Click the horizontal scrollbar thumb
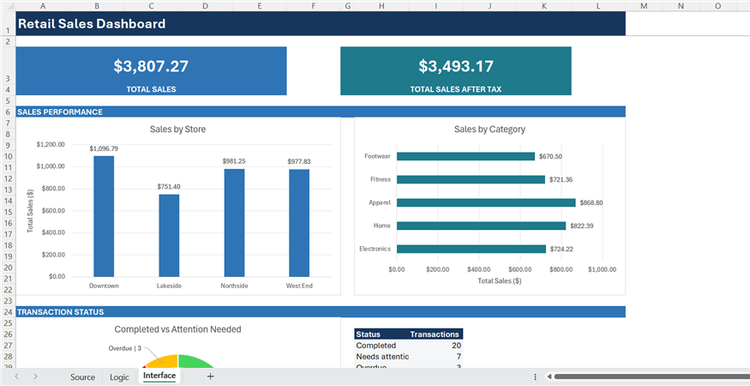Viewport: 750px width, 386px height. 651,377
